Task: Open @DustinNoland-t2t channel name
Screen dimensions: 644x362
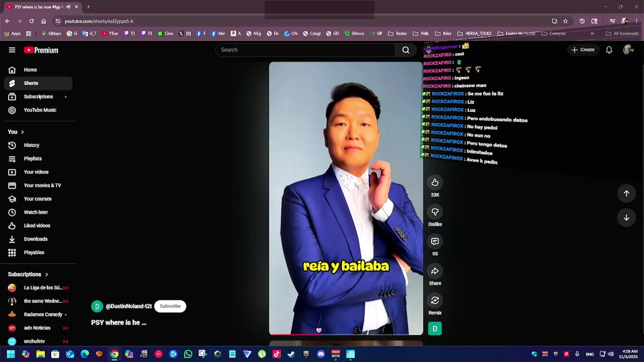Action: 129,306
